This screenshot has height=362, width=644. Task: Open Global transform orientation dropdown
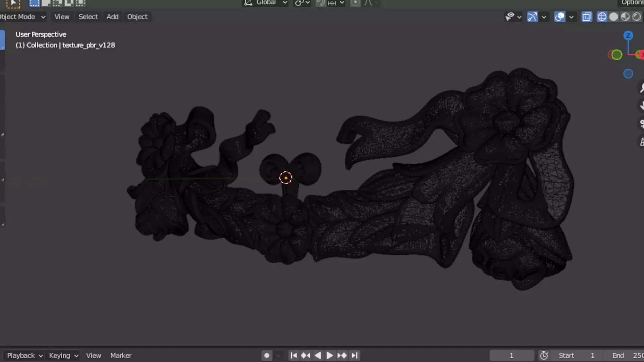pos(266,3)
